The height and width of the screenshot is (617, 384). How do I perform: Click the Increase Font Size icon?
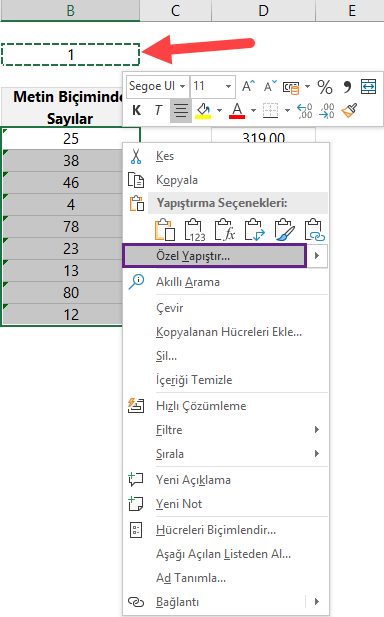click(248, 86)
